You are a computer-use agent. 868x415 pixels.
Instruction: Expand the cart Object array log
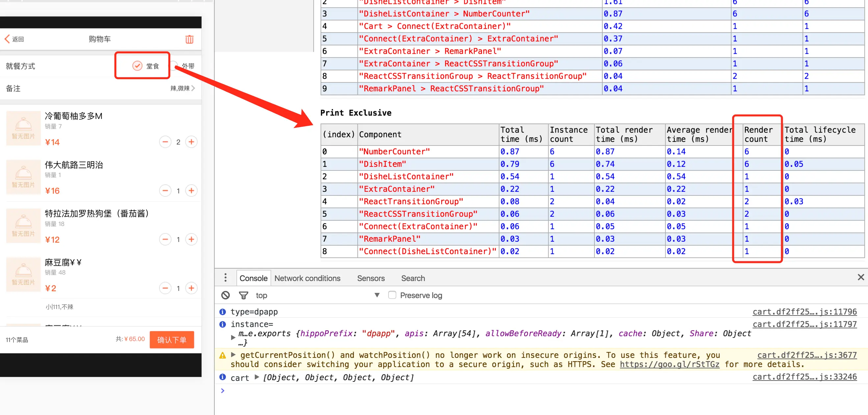tap(257, 377)
